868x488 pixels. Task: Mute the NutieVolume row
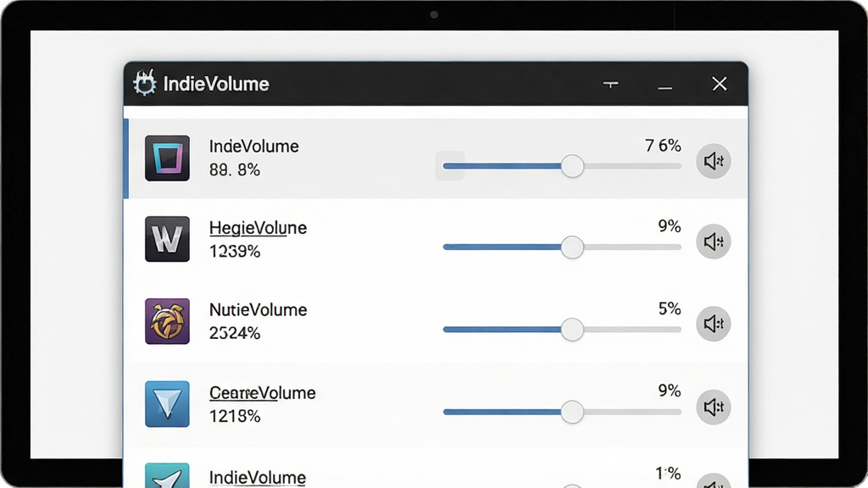pyautogui.click(x=714, y=324)
